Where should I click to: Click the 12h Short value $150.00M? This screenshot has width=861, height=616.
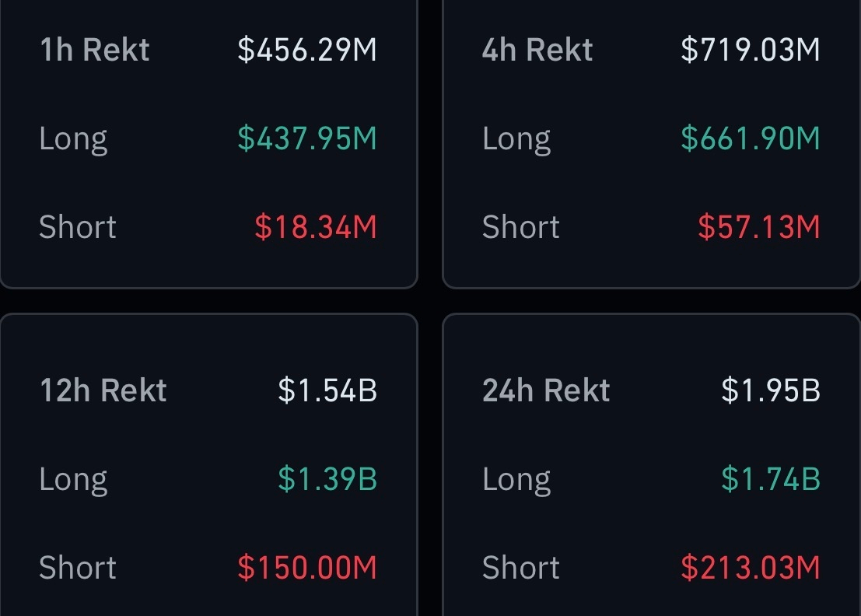coord(307,567)
